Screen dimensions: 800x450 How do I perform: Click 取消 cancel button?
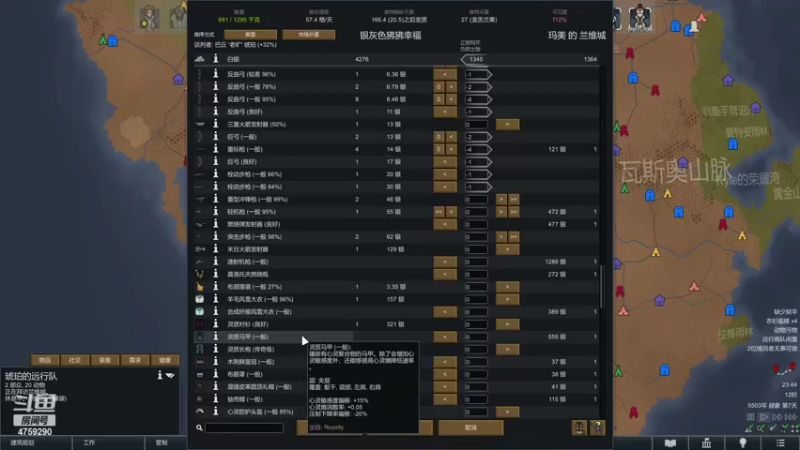pyautogui.click(x=470, y=428)
